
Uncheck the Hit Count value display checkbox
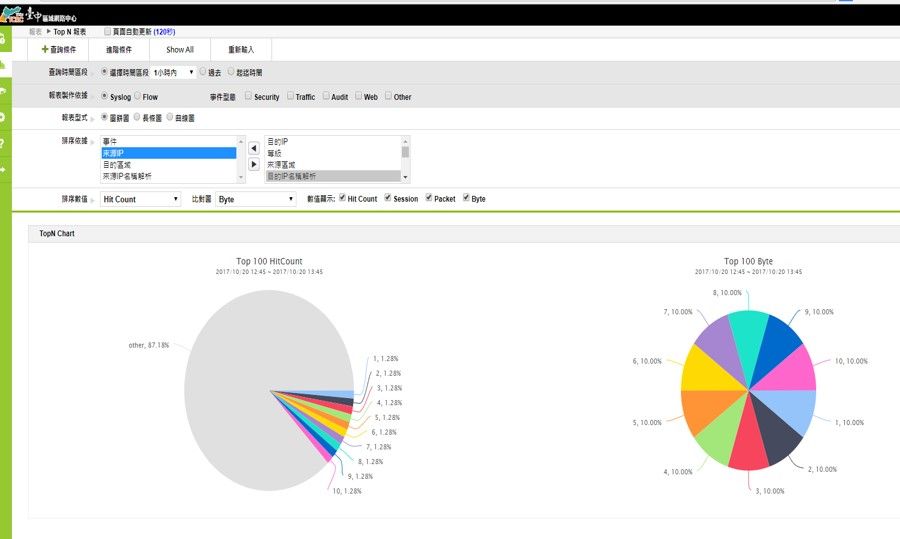[x=343, y=198]
